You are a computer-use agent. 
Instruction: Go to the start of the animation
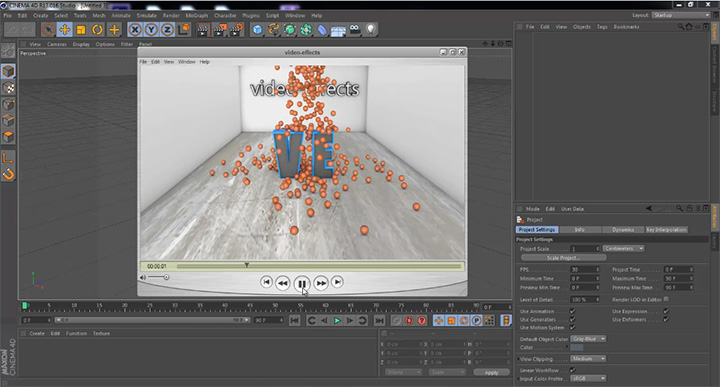click(295, 320)
